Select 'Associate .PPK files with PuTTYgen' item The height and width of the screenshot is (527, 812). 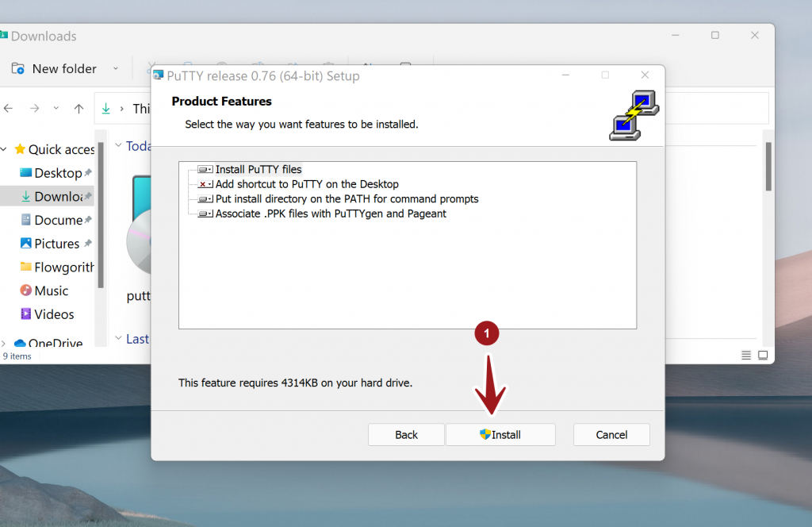click(x=331, y=213)
